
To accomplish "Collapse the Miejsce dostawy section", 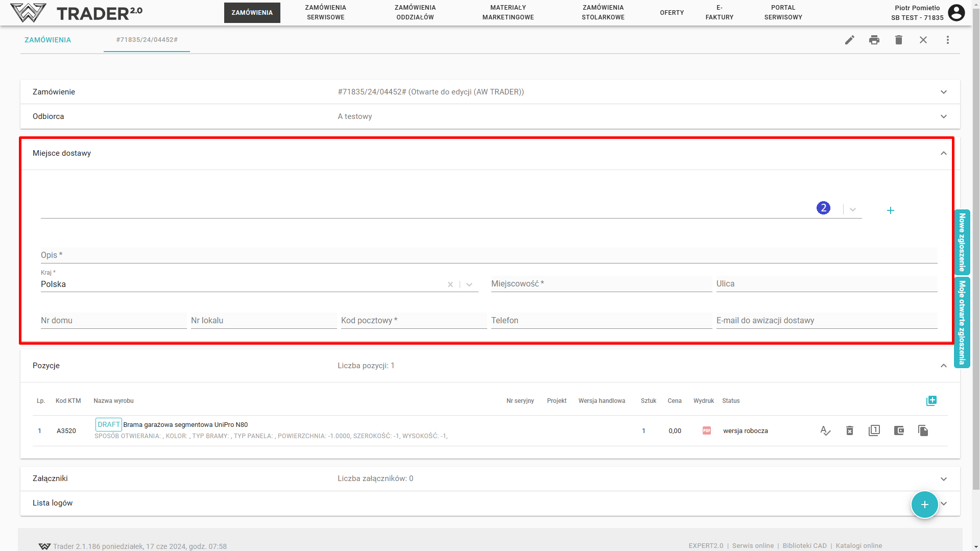I will point(943,153).
